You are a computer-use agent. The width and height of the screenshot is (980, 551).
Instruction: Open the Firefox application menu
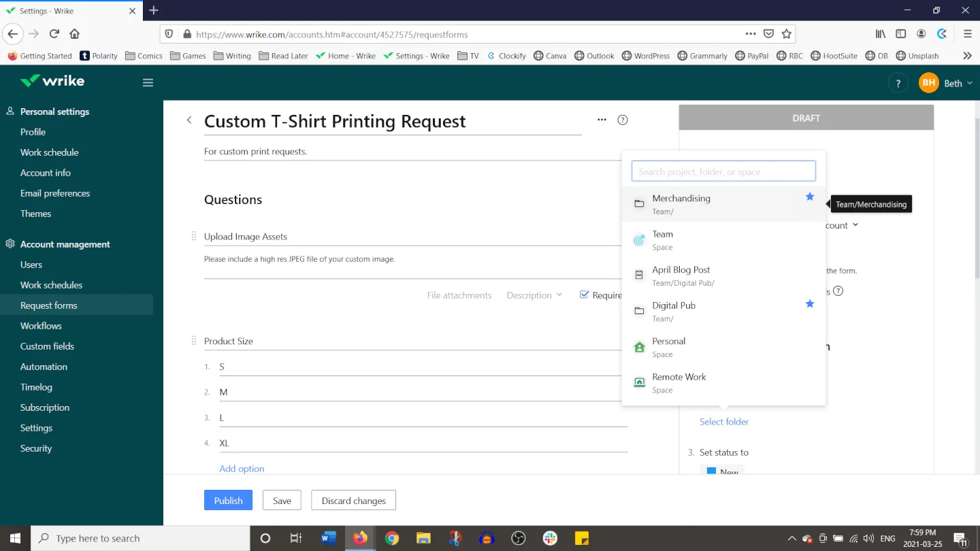coord(967,34)
